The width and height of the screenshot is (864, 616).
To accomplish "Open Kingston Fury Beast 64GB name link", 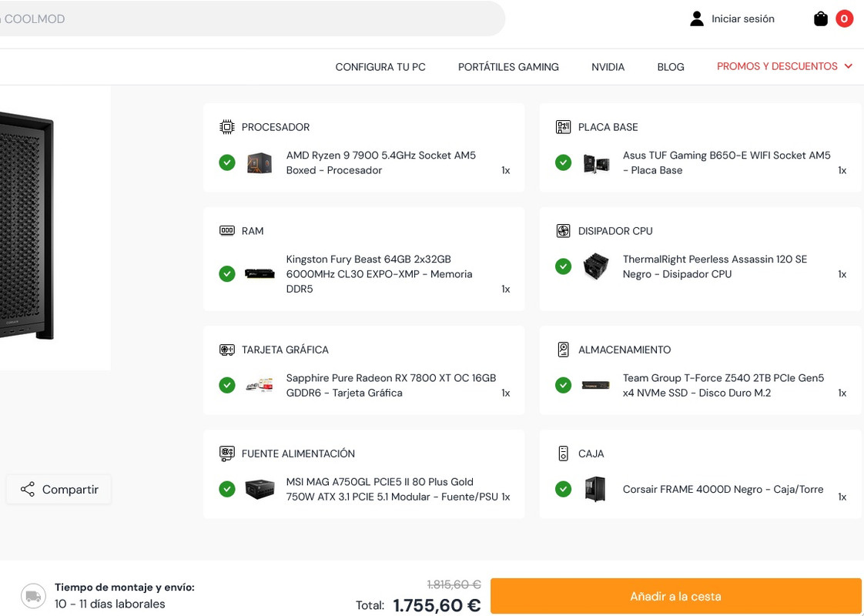I will pos(379,274).
